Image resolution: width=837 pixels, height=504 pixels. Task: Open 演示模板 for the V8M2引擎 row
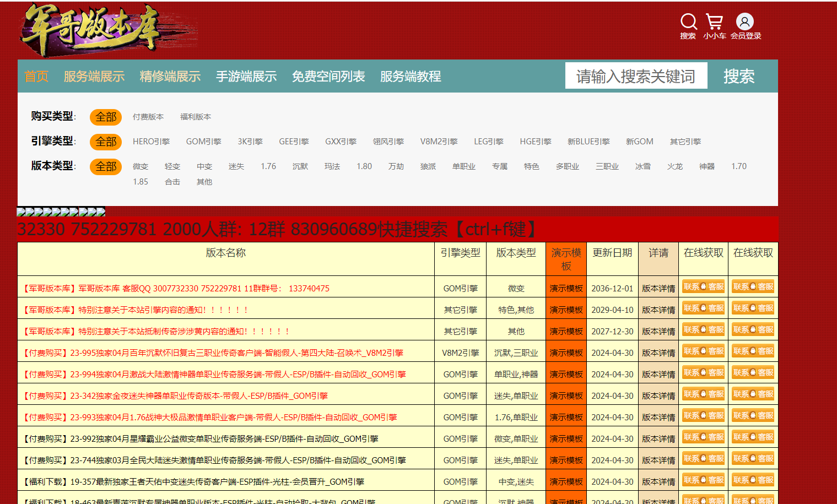click(566, 353)
